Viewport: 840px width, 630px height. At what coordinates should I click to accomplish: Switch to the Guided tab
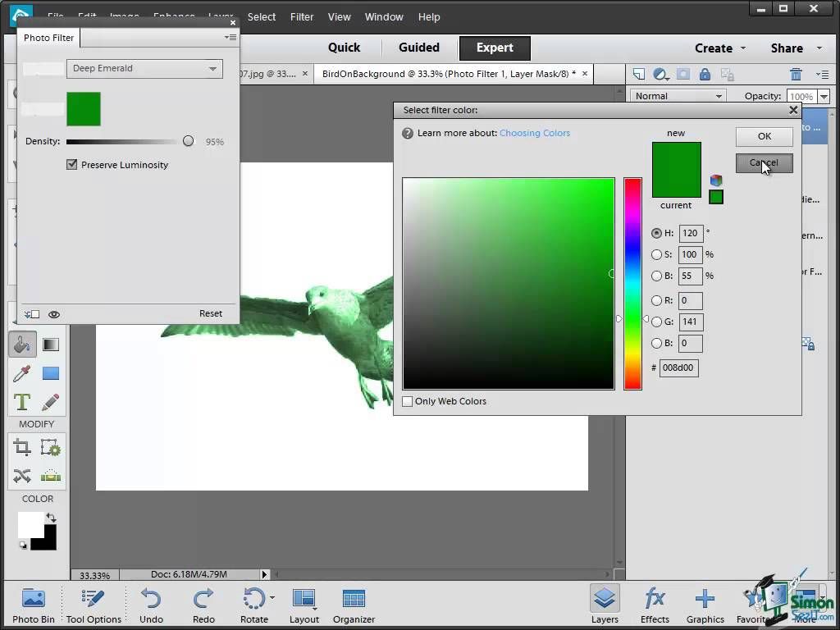[x=418, y=48]
